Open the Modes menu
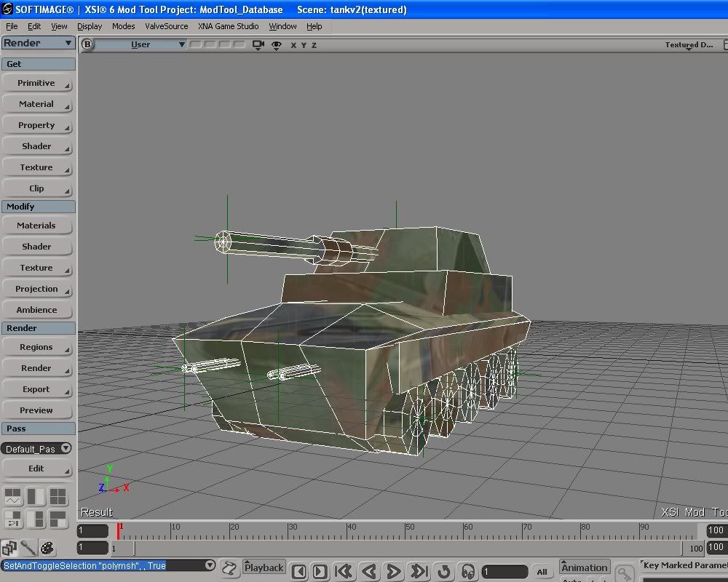This screenshot has height=582, width=728. [124, 26]
